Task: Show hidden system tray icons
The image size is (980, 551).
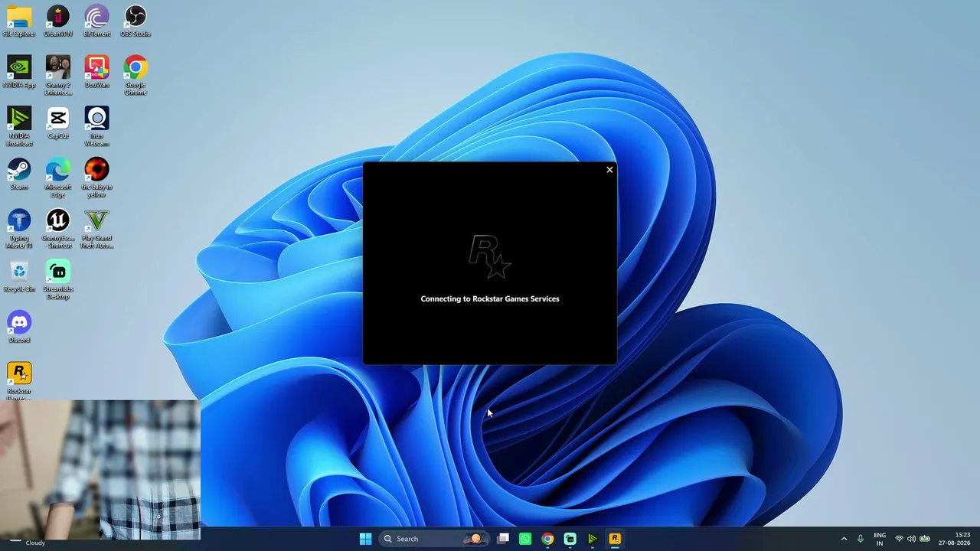Action: 844,539
